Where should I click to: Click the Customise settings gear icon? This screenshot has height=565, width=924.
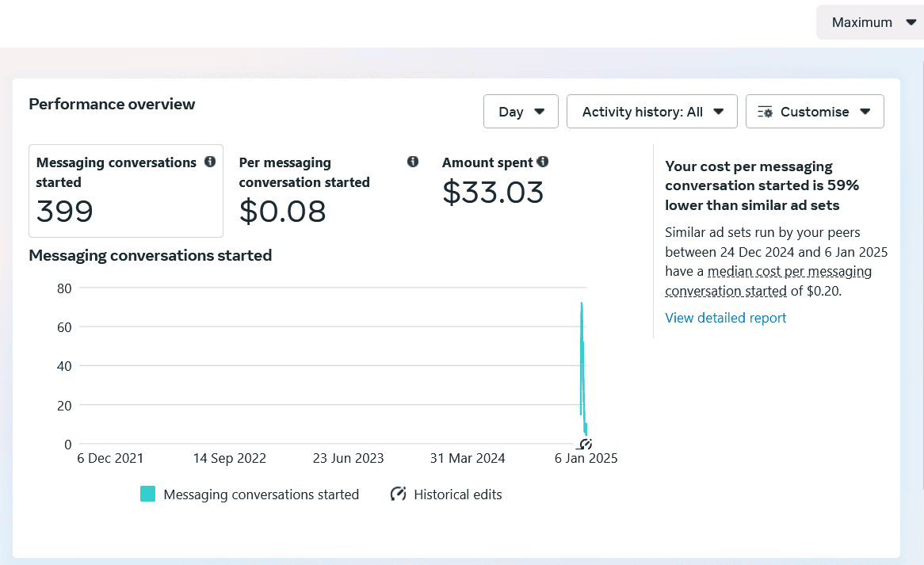point(765,112)
